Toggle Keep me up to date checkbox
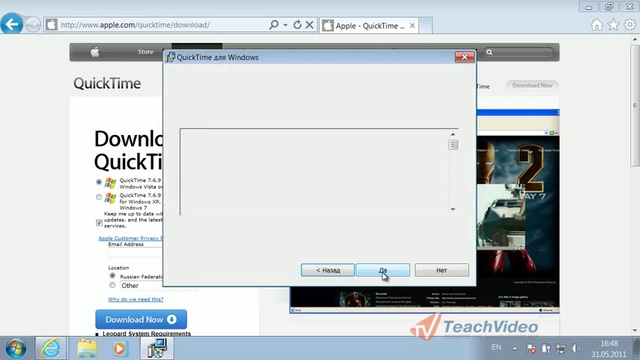640x360 pixels. coord(99,222)
